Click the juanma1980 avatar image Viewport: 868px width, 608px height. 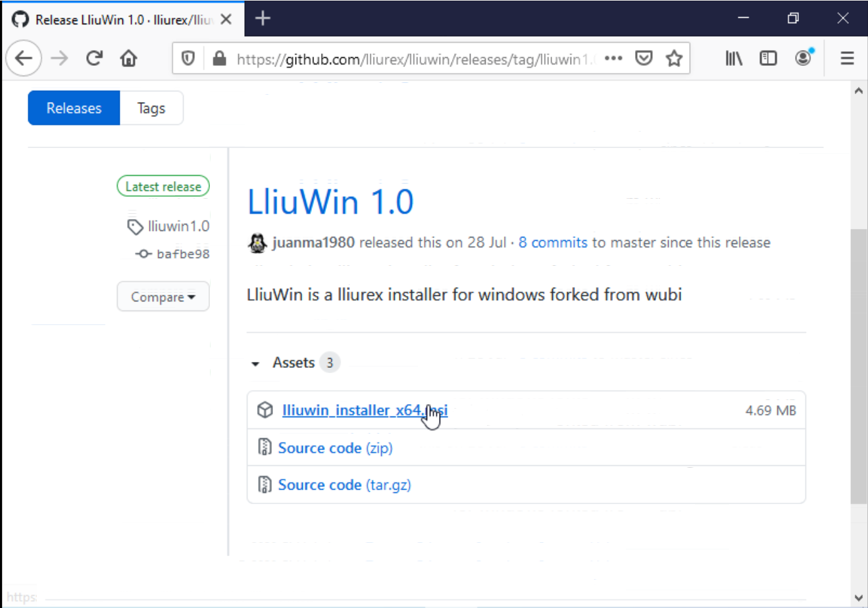click(257, 243)
